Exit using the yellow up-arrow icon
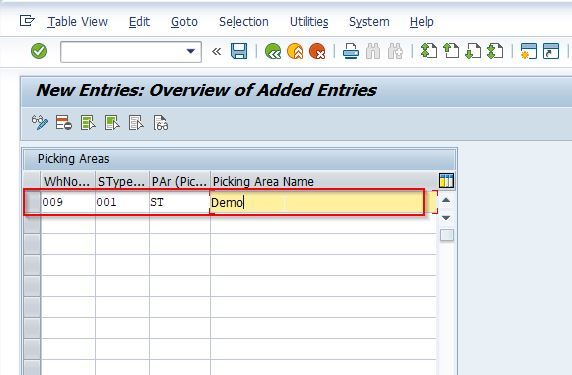Image resolution: width=572 pixels, height=375 pixels. coord(295,51)
